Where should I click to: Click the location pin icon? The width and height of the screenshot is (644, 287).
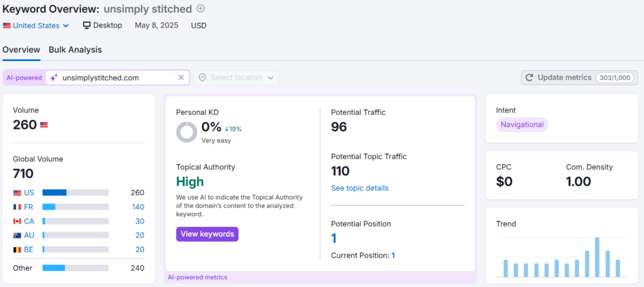[x=202, y=77]
